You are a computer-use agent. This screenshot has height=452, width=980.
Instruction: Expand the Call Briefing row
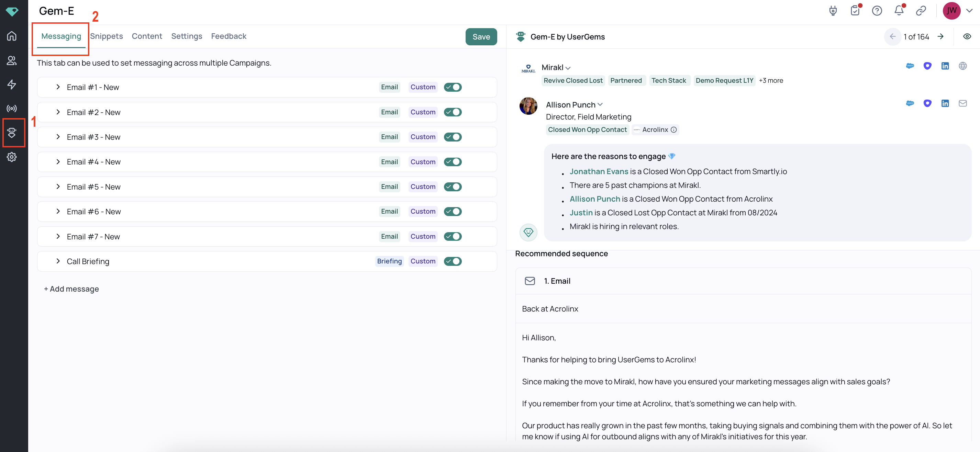(58, 261)
